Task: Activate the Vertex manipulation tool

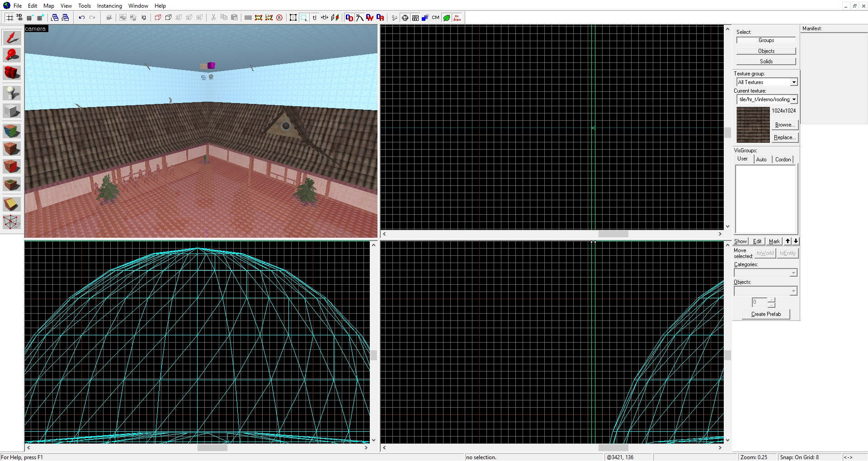Action: pos(12,222)
